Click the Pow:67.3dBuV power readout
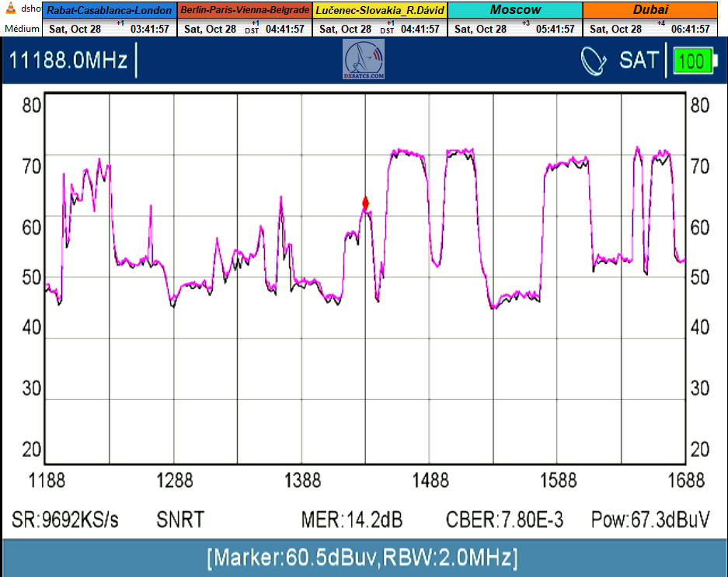 (x=650, y=520)
